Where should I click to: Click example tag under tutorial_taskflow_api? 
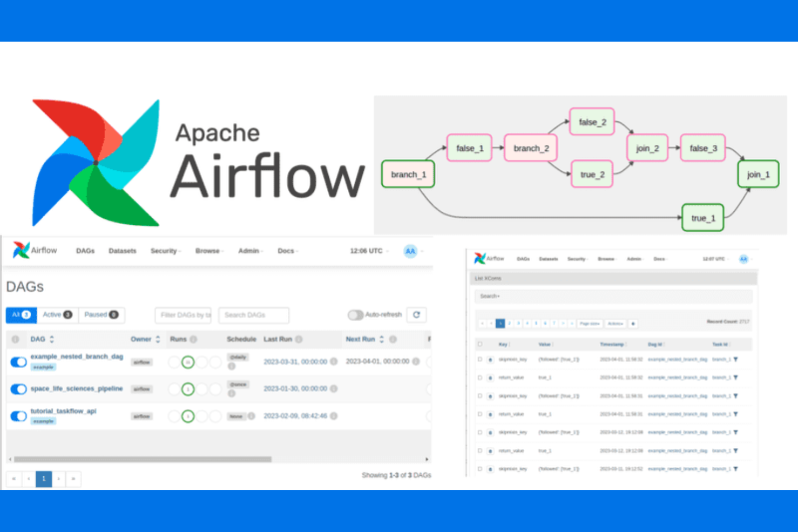click(x=43, y=422)
